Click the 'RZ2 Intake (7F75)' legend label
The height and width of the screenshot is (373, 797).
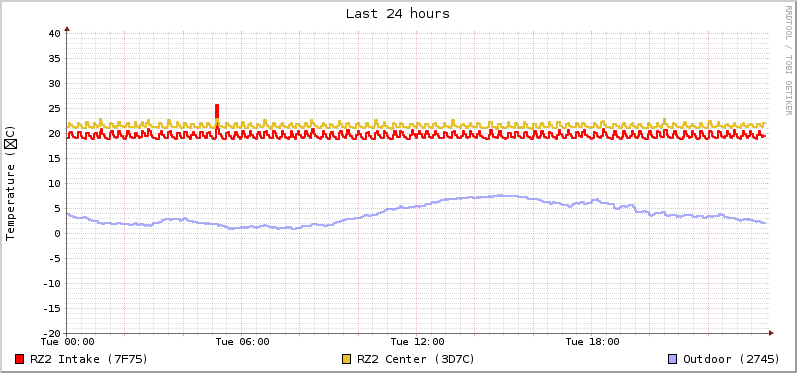click(x=89, y=359)
